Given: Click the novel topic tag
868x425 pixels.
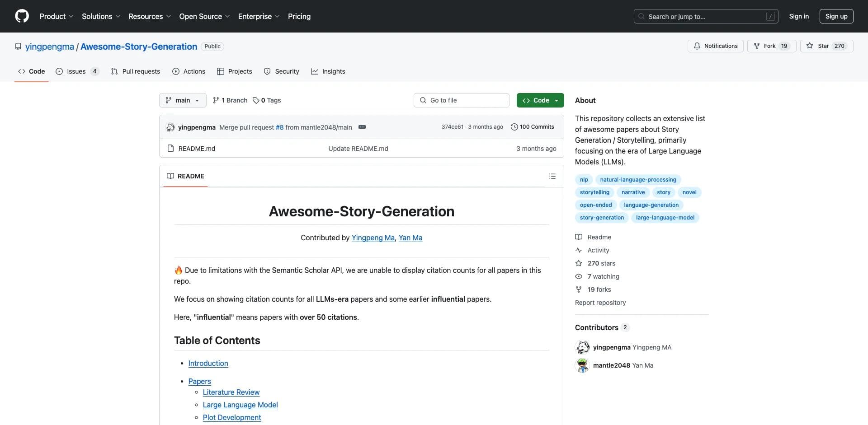Looking at the screenshot, I should pos(689,192).
